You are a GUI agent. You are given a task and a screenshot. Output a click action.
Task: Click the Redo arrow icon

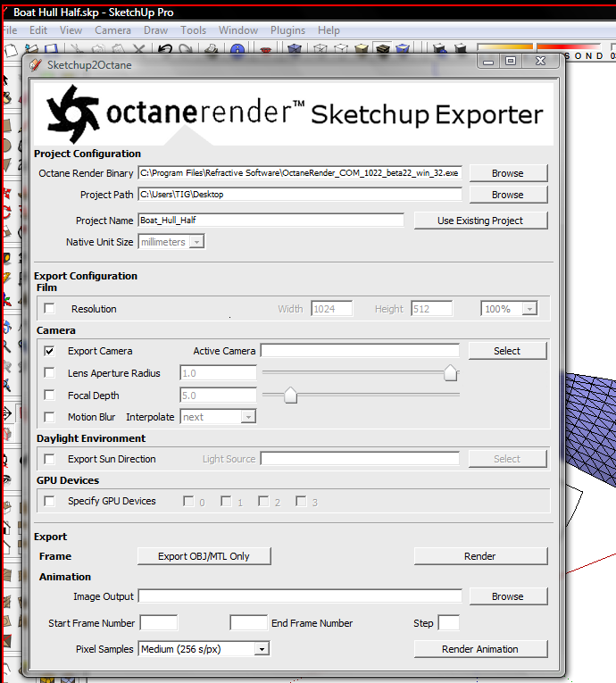(x=186, y=49)
